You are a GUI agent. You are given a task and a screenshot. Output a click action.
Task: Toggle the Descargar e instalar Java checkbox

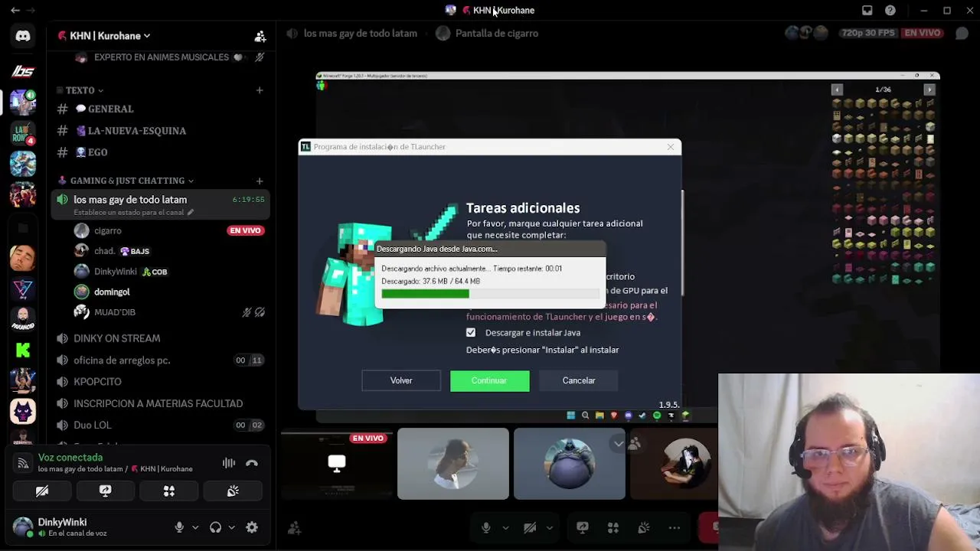click(471, 333)
